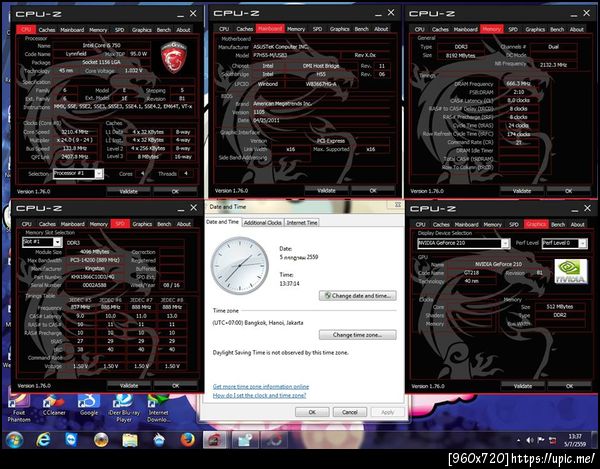The height and width of the screenshot is (469, 600).
Task: Click OK in the Memory tab window
Action: [568, 191]
